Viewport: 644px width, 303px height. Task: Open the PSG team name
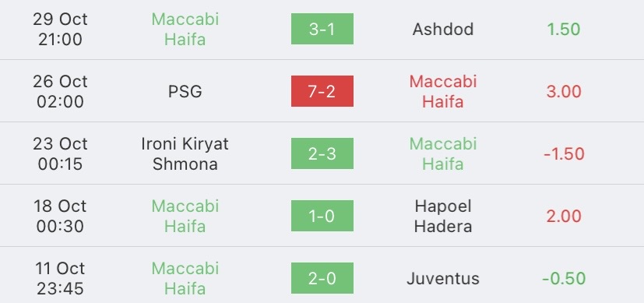coord(185,92)
